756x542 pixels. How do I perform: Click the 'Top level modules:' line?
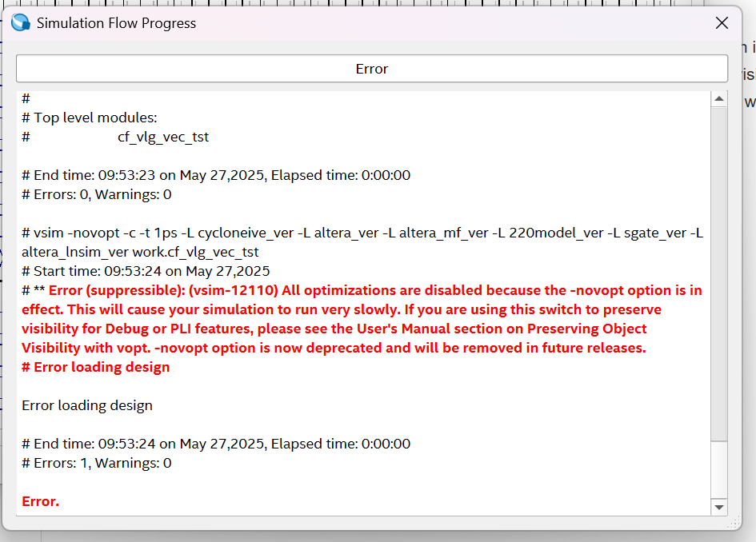click(90, 118)
